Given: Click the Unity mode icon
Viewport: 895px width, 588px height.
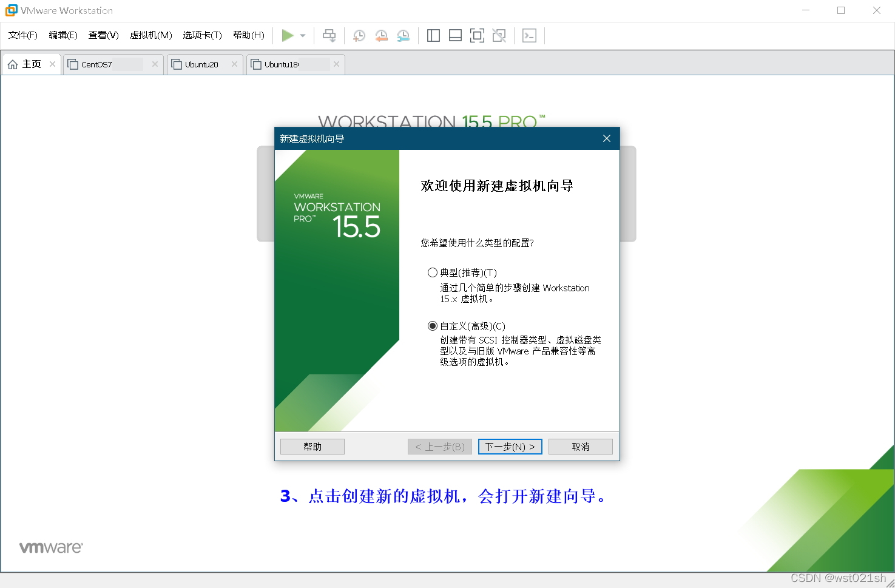Looking at the screenshot, I should point(499,36).
